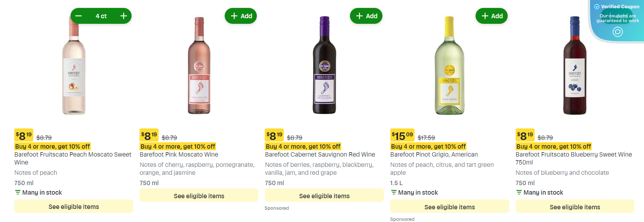This screenshot has width=644, height=222.
Task: Add Barefoot Cabernet Sauvignon to cart
Action: (x=366, y=16)
